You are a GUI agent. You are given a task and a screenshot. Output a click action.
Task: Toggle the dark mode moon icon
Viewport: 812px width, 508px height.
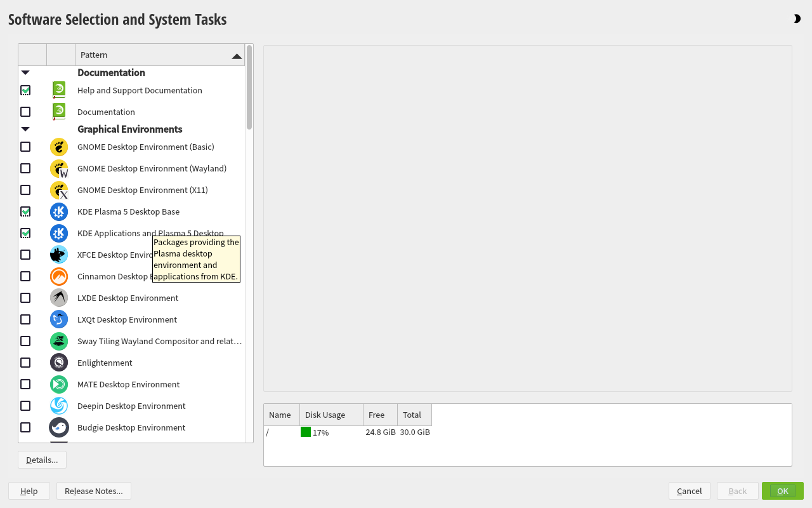tap(797, 19)
